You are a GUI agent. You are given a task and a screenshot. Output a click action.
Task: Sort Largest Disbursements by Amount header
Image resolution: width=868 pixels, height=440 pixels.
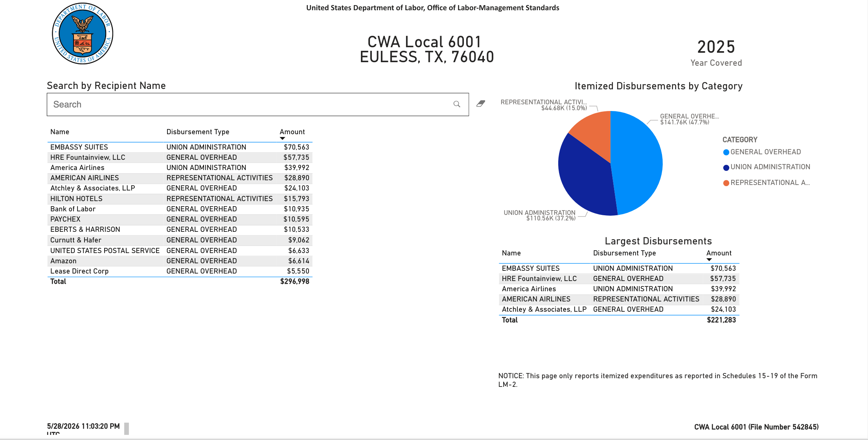tap(719, 253)
